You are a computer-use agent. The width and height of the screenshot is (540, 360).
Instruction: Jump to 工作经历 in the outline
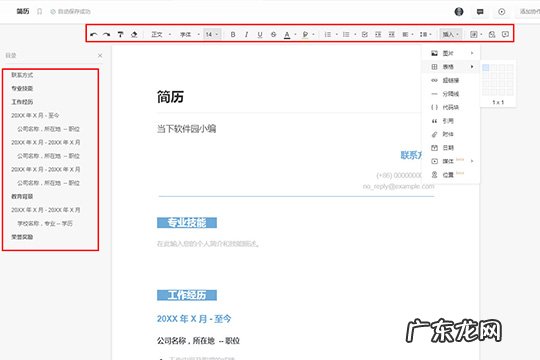click(22, 102)
